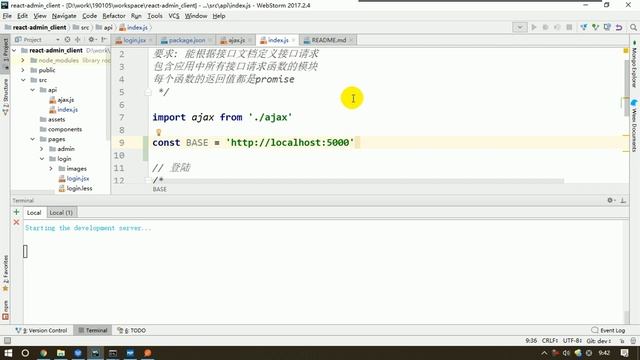
Task: Open Chrome from the taskbar
Action: point(43,353)
